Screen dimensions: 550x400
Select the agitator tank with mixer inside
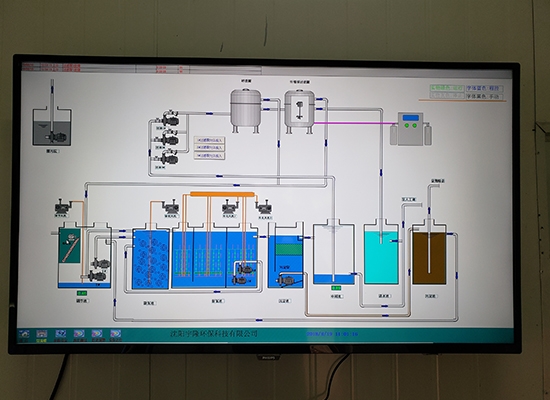point(299,111)
